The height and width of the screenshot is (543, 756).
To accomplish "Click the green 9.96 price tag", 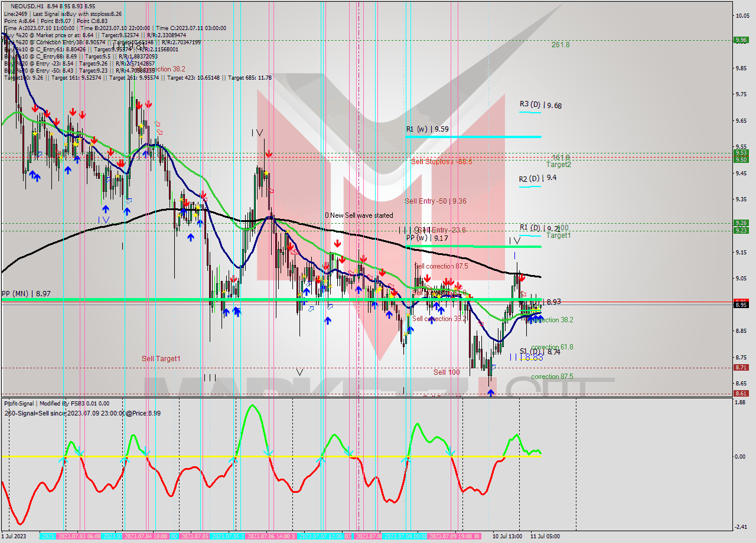I will (741, 40).
